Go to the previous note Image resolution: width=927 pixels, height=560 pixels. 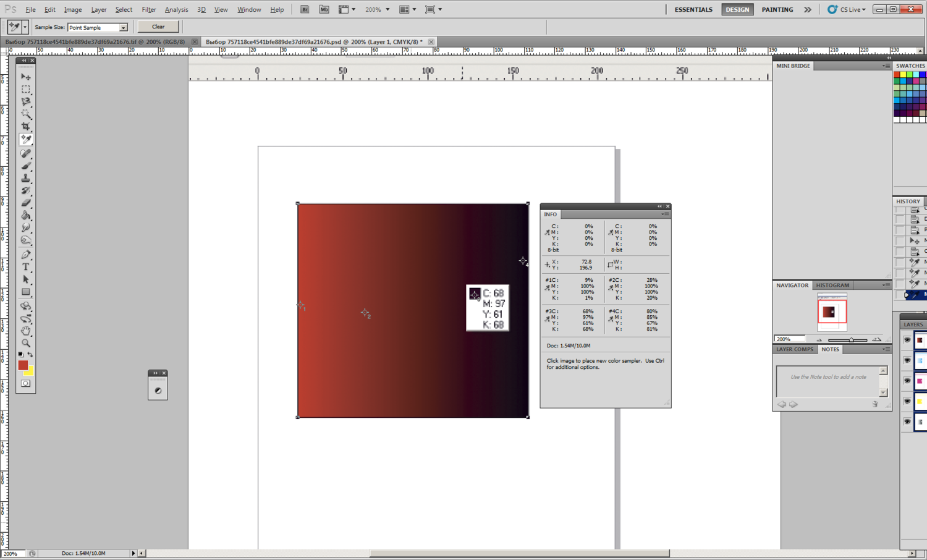[782, 404]
